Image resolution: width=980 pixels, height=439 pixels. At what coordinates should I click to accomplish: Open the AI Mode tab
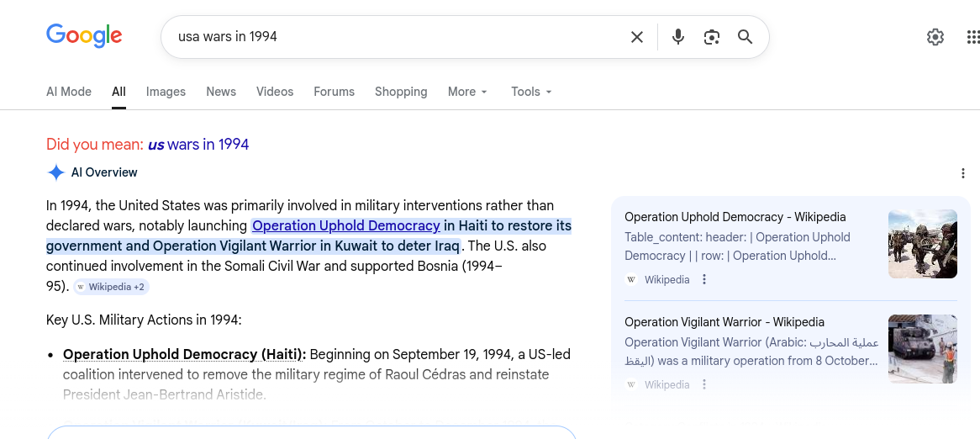pos(69,92)
